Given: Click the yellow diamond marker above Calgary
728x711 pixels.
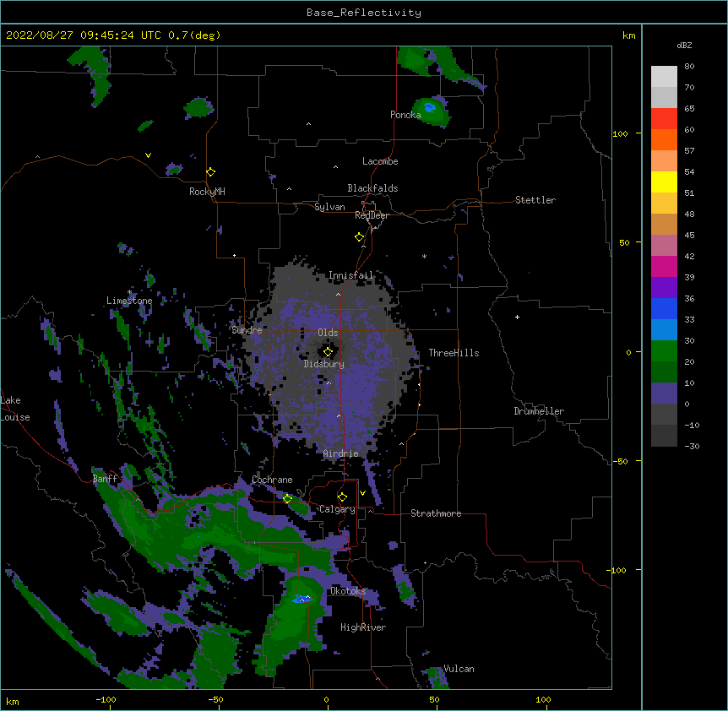Looking at the screenshot, I should pyautogui.click(x=342, y=497).
